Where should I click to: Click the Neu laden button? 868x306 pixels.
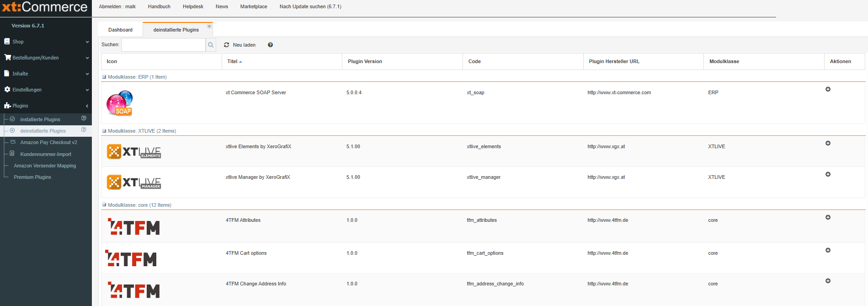[240, 45]
